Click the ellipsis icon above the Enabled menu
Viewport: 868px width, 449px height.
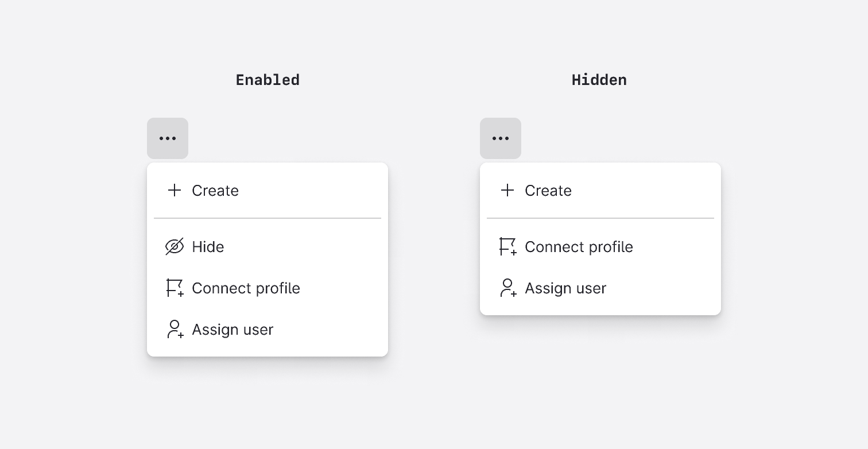click(x=167, y=138)
